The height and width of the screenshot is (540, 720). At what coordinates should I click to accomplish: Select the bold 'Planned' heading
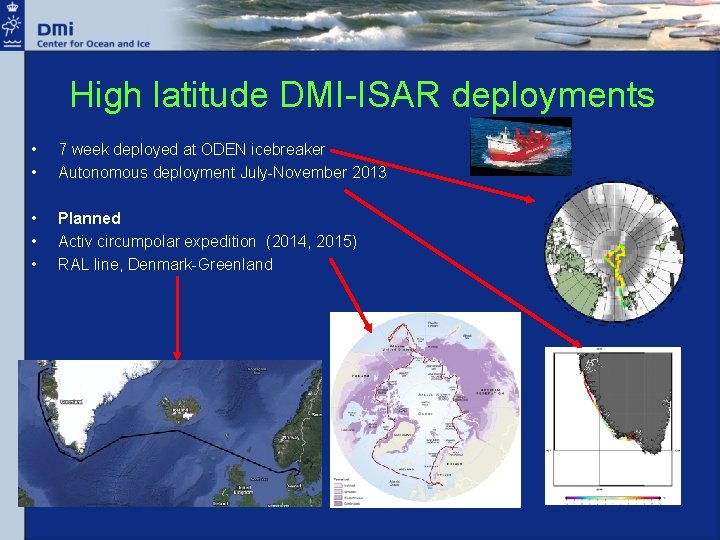[x=89, y=218]
